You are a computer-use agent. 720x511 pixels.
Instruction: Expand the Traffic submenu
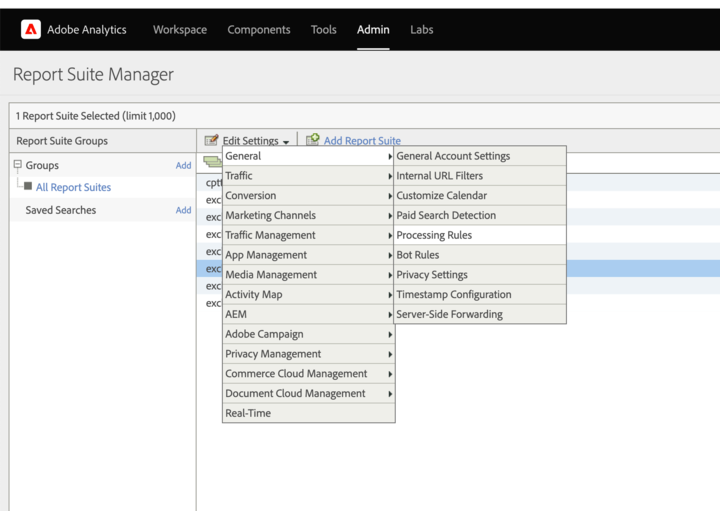pos(308,176)
